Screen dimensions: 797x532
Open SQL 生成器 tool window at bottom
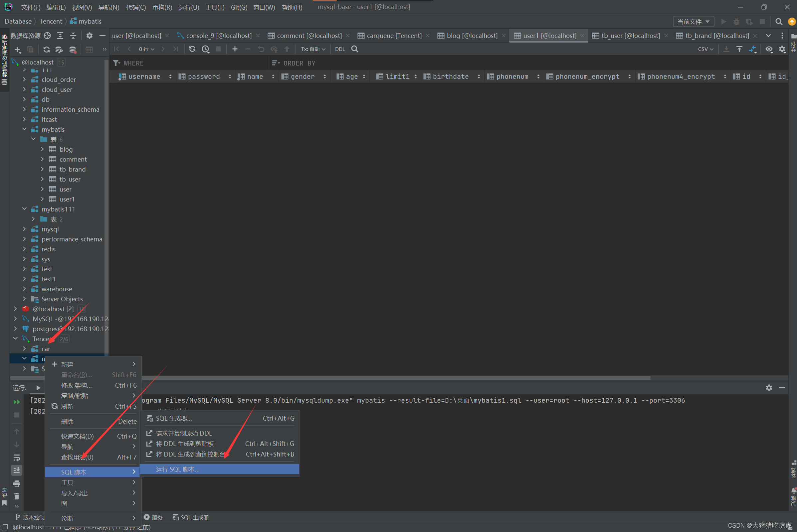pos(191,517)
